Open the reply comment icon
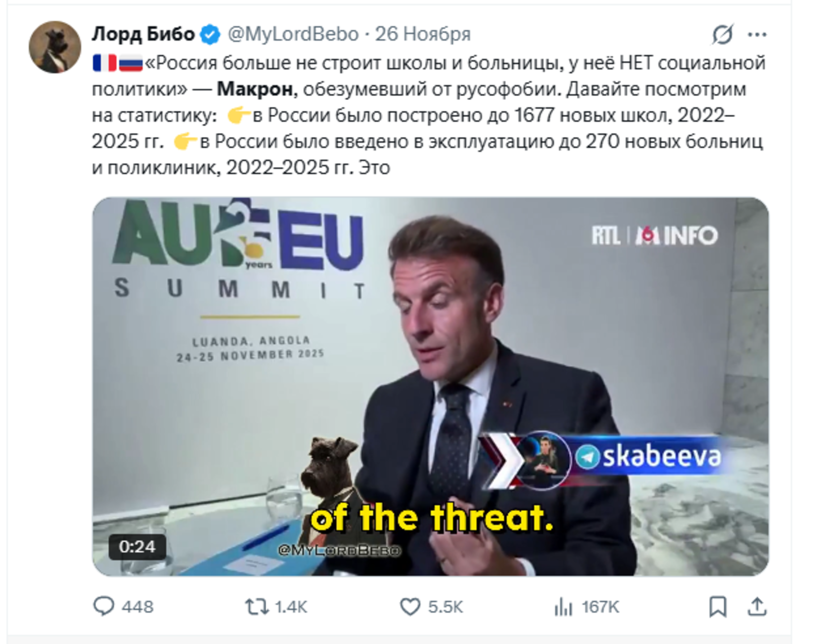817x644 pixels. pos(104,606)
